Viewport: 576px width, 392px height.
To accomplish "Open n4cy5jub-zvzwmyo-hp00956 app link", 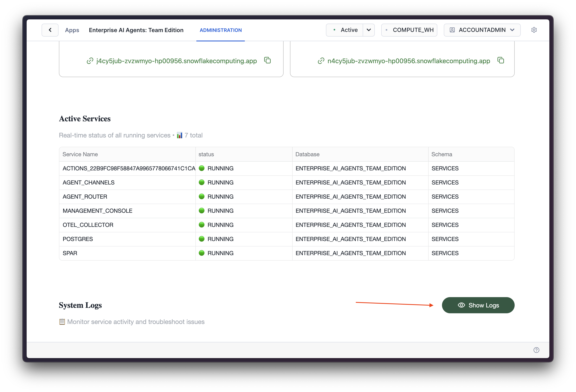I will pos(409,61).
